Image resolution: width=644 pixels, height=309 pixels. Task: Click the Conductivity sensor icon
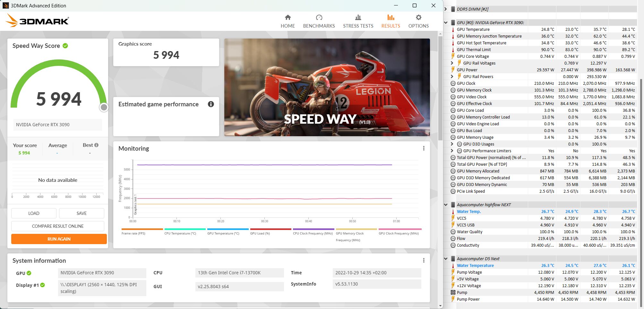(x=453, y=245)
